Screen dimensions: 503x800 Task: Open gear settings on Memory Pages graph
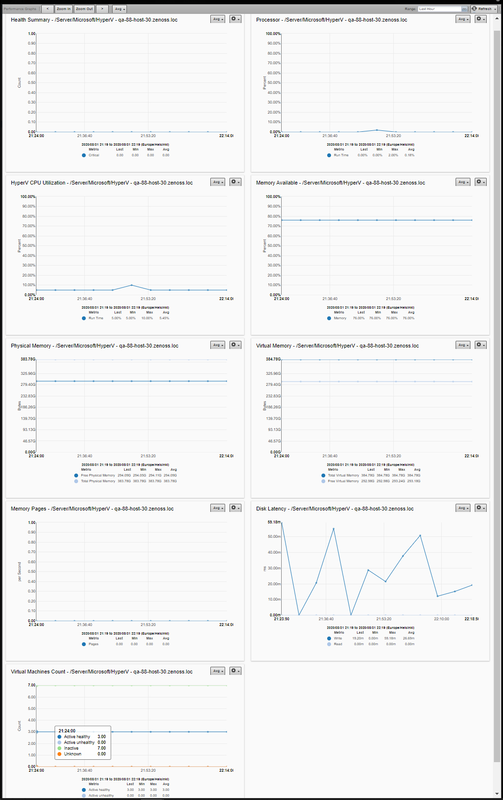235,508
